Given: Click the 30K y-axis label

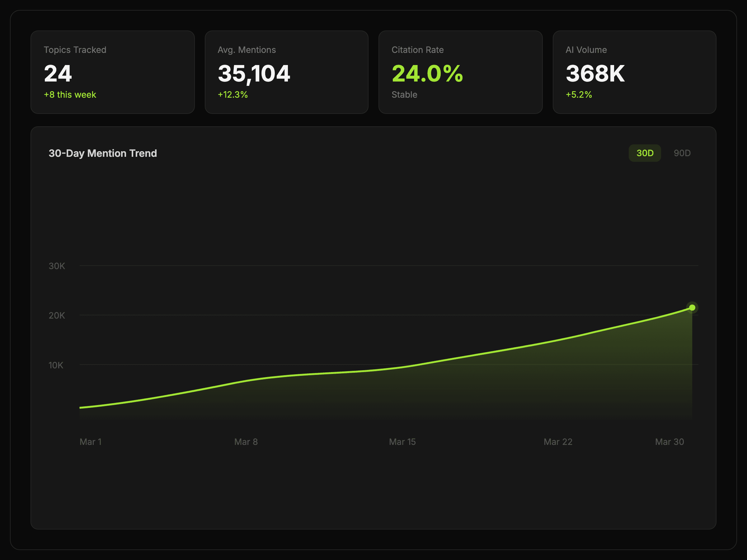Looking at the screenshot, I should [57, 266].
